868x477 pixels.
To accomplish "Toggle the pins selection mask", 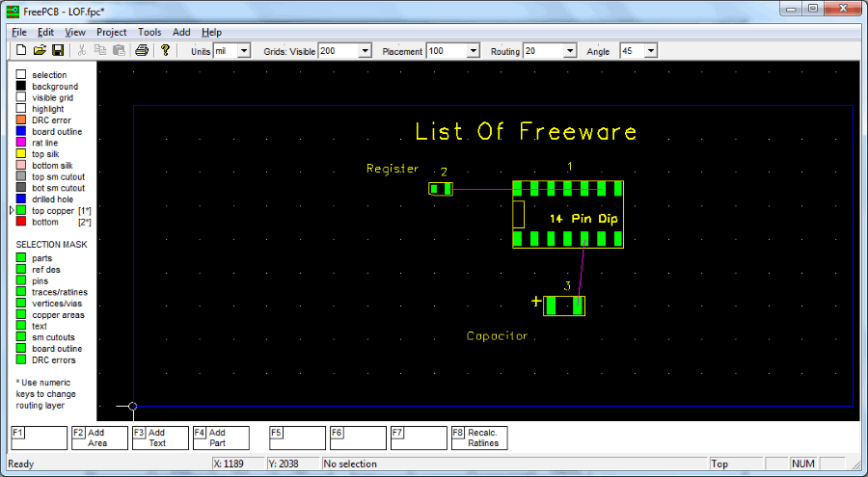I will click(21, 280).
